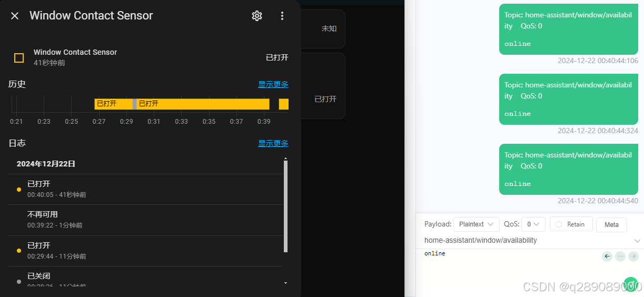Open the three-dot overflow menu
644x297 pixels.
[282, 16]
